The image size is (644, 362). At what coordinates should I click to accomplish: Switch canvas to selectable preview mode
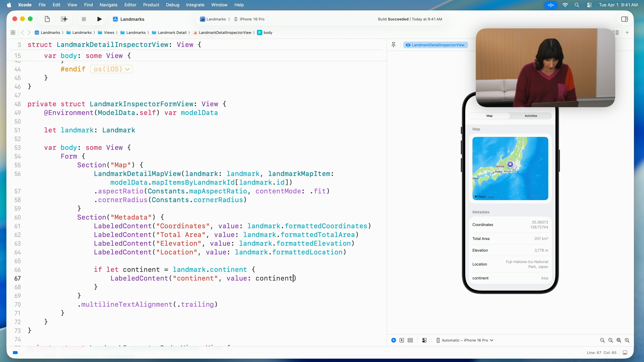pos(402,340)
